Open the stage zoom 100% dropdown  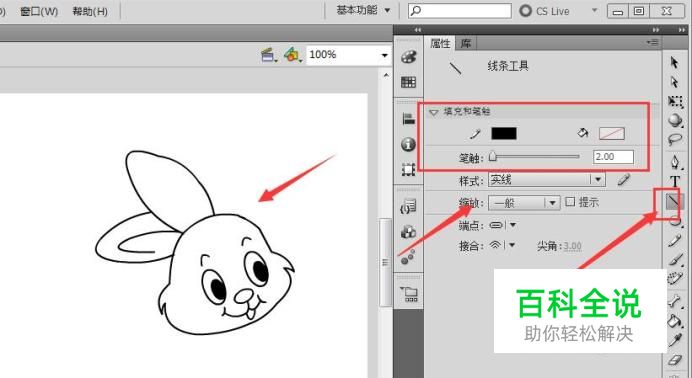pos(384,55)
